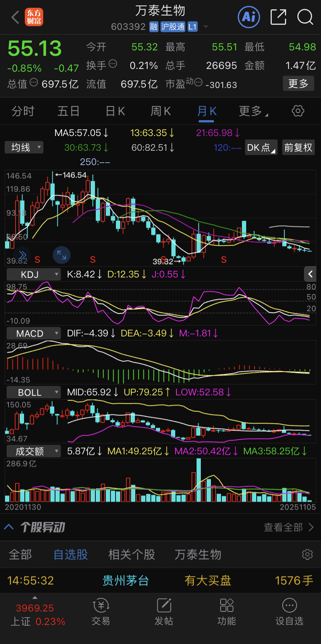Select the 全部 filter tab
321x644 pixels.
(x=20, y=554)
